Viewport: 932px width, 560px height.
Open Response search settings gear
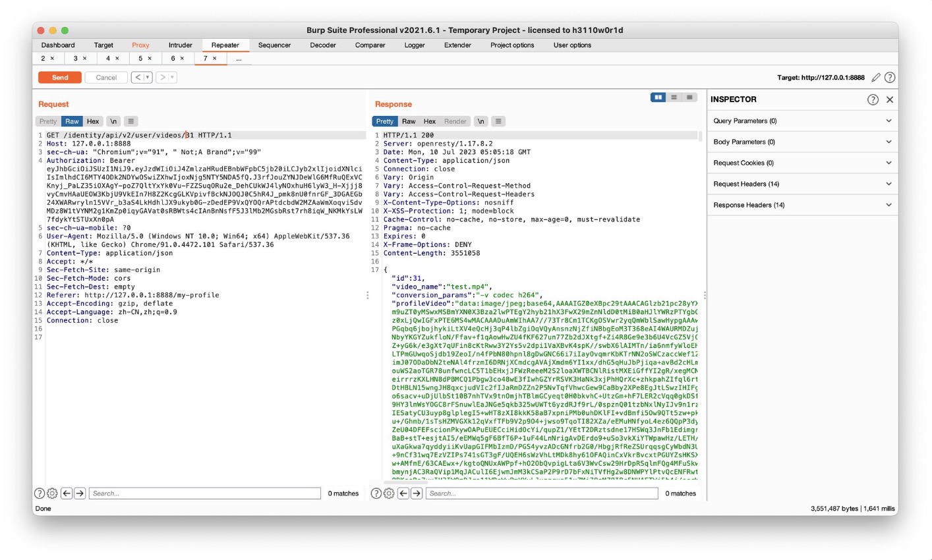pyautogui.click(x=390, y=493)
